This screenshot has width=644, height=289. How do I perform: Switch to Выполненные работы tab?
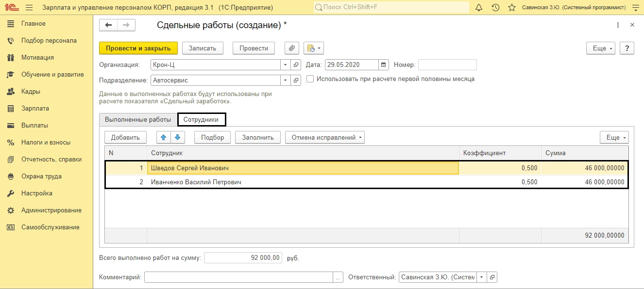coord(138,119)
